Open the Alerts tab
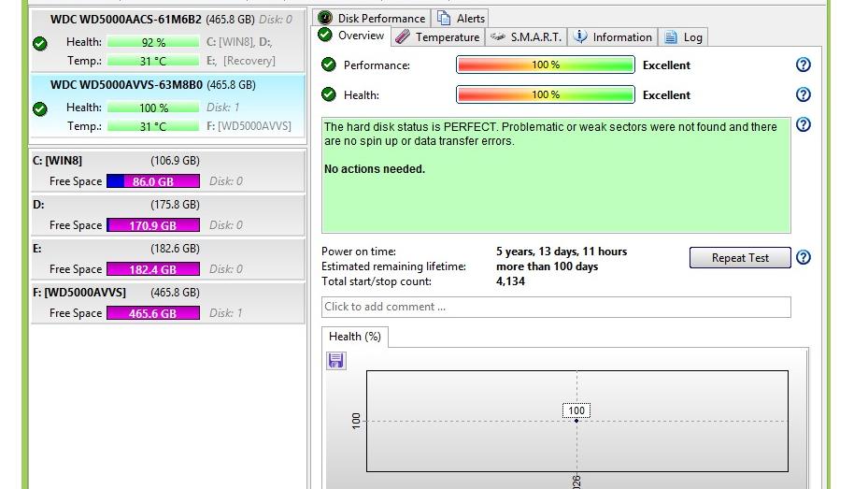868x489 pixels. (x=460, y=19)
